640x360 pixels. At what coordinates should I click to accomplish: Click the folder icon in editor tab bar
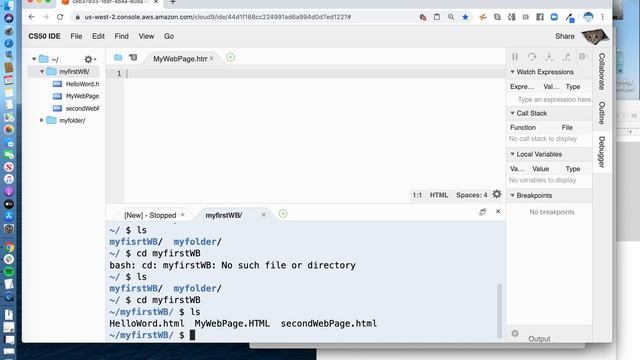click(x=118, y=58)
